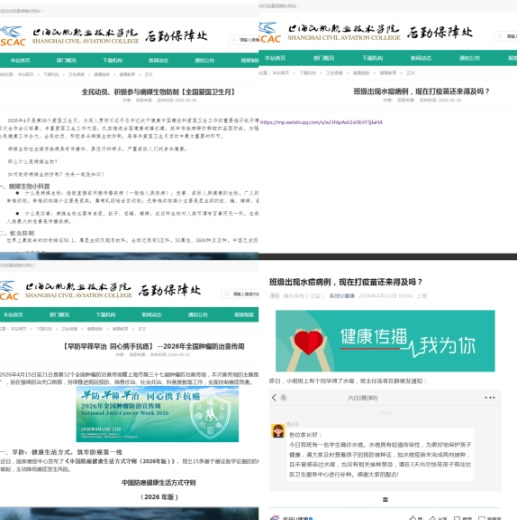Screen dimensions: 517x520
Task: Select 通知公告 in the top-left navigation bar
Action: [204, 60]
